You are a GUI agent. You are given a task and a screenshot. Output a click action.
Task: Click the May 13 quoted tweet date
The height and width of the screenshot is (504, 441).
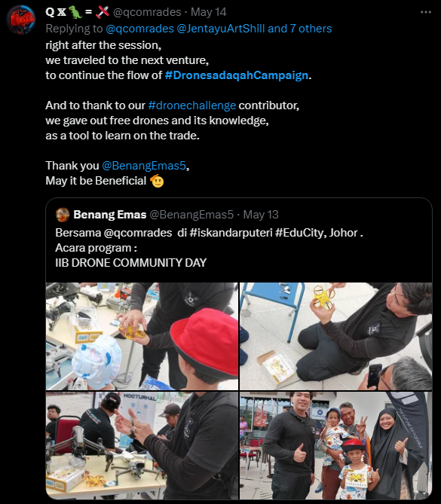click(x=261, y=215)
